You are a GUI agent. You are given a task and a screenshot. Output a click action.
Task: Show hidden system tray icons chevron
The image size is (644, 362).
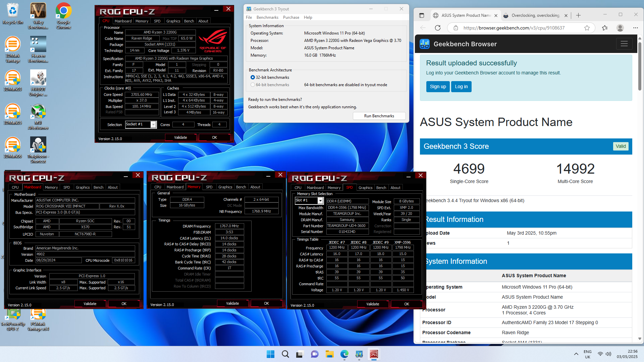tap(576, 354)
